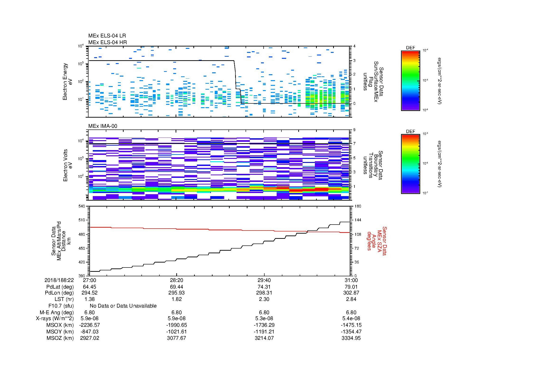
Task: Click the 'MEx ELS-04 HR' plot title
Action: (107, 42)
